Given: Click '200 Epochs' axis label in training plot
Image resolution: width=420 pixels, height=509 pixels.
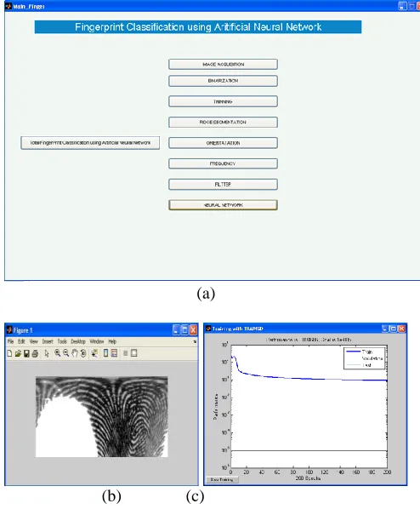Looking at the screenshot, I should tap(308, 478).
